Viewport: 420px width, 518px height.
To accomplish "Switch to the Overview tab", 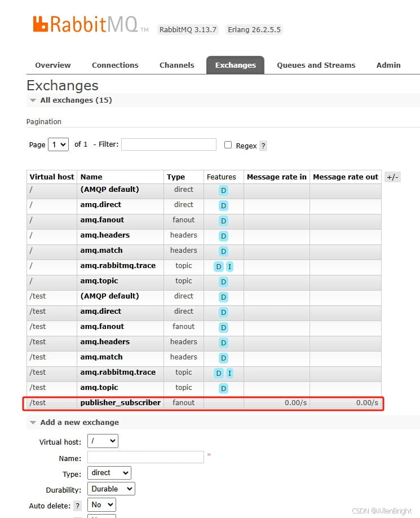I will 53,65.
